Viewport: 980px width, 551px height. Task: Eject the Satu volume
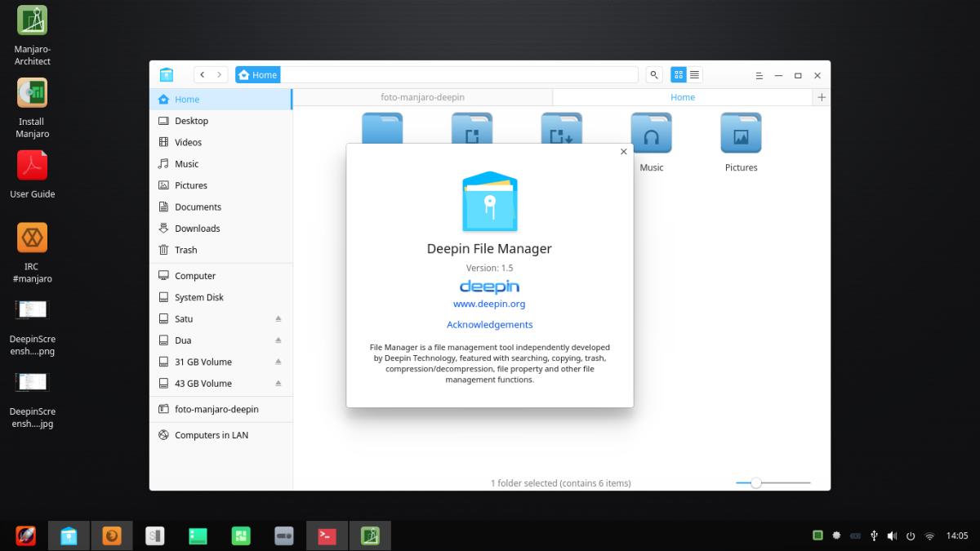point(278,319)
